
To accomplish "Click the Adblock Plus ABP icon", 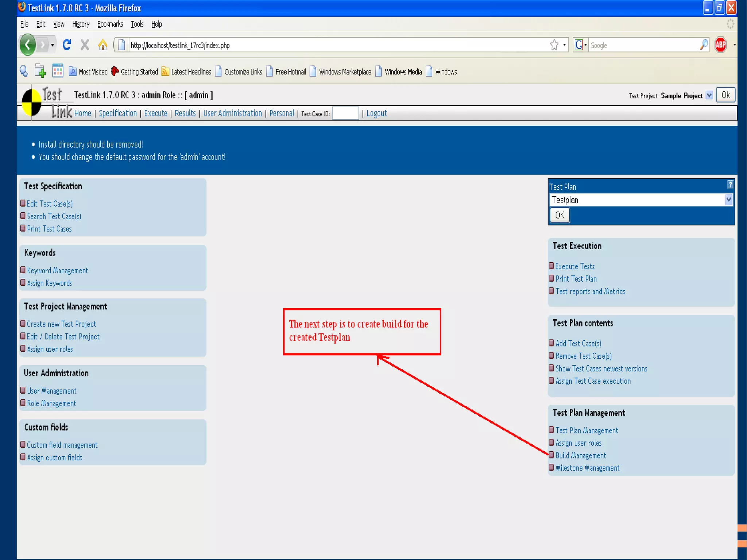I will pos(720,45).
